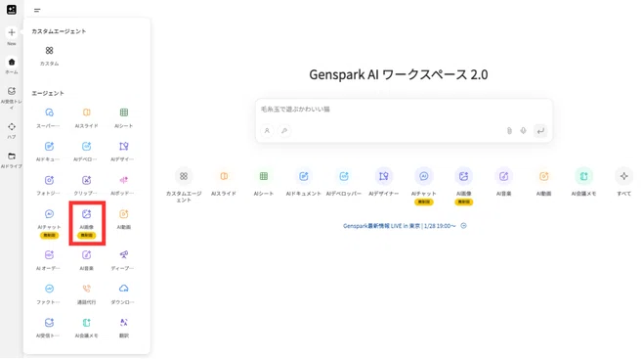644x359 pixels.
Task: Select AI音楽 in the side panel
Action: point(87,260)
